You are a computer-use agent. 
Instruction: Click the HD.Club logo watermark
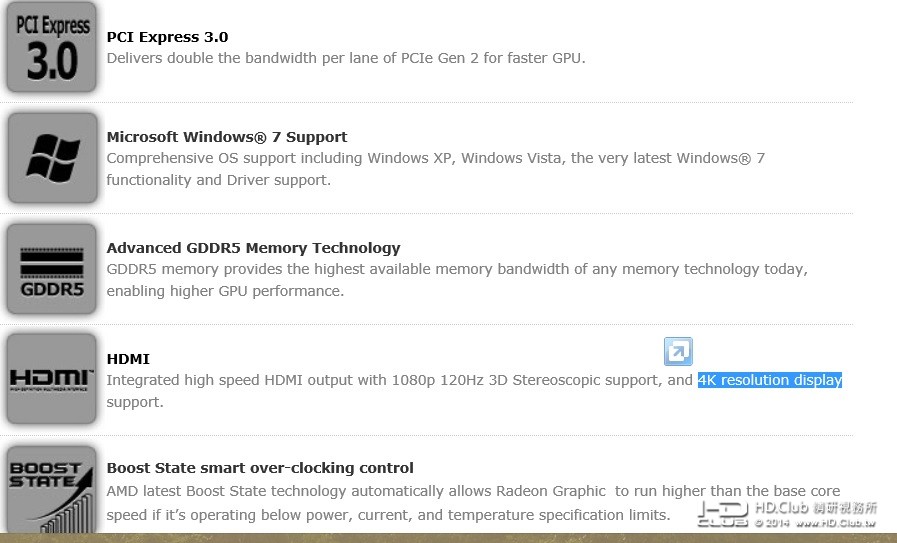click(x=722, y=514)
